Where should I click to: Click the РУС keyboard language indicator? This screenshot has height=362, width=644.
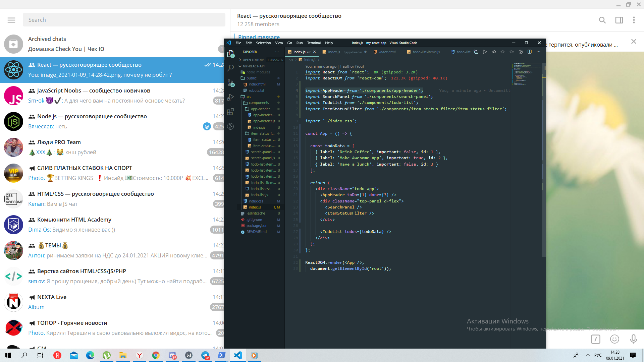click(x=598, y=355)
